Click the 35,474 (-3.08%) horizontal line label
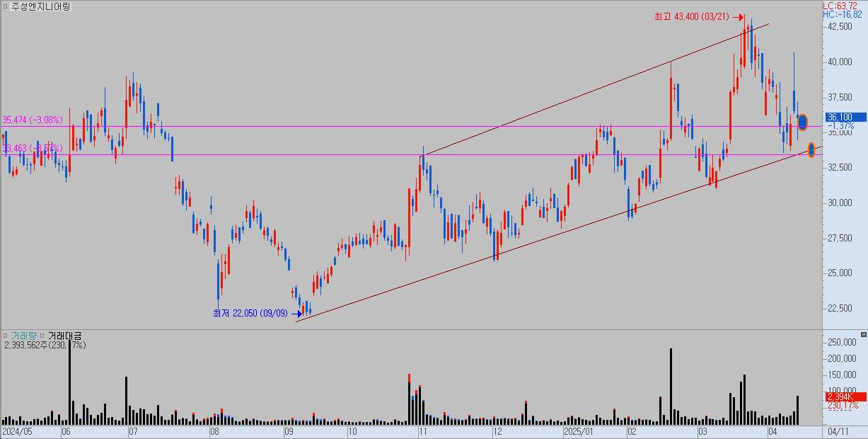The width and height of the screenshot is (868, 439). pos(33,120)
